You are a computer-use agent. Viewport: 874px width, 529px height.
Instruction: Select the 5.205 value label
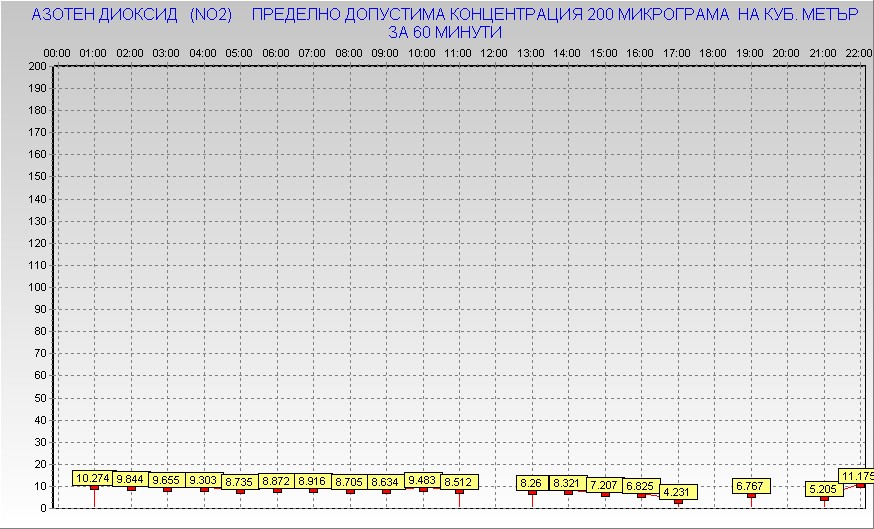[824, 489]
